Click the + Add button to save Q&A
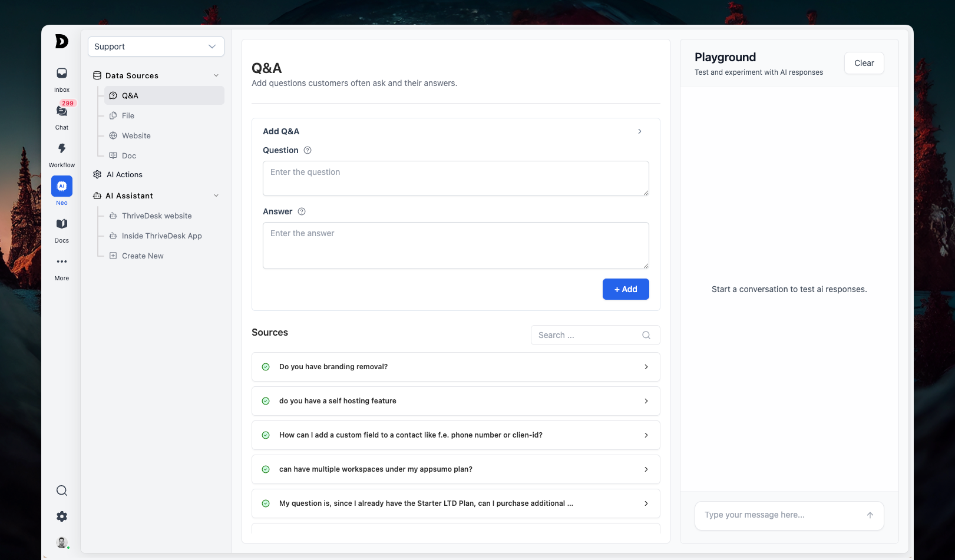The width and height of the screenshot is (955, 560). coord(626,289)
